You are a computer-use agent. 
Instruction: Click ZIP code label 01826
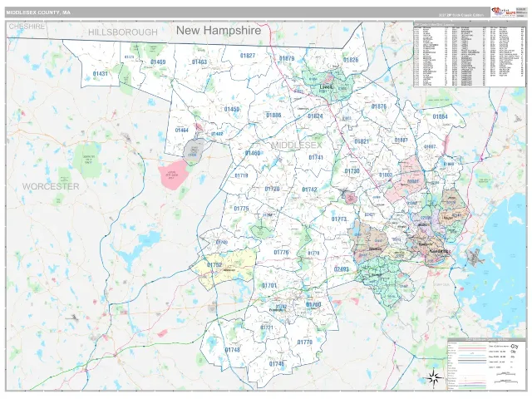351,60
